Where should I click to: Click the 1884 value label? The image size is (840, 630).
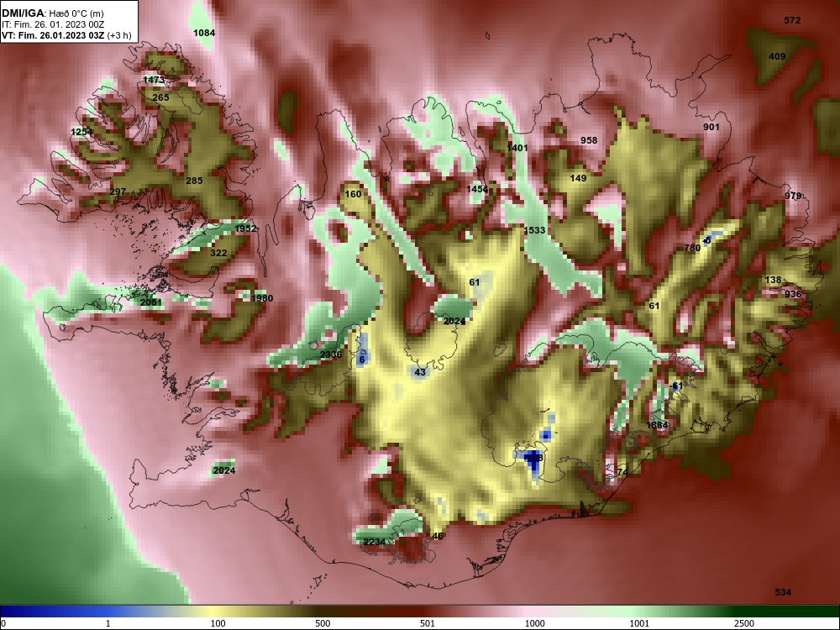coord(658,425)
